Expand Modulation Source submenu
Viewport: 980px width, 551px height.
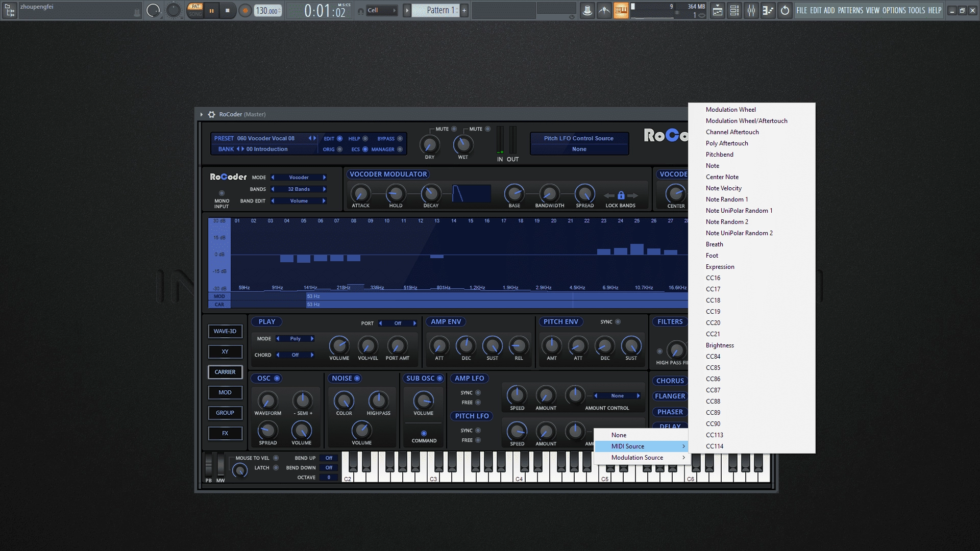pyautogui.click(x=642, y=458)
